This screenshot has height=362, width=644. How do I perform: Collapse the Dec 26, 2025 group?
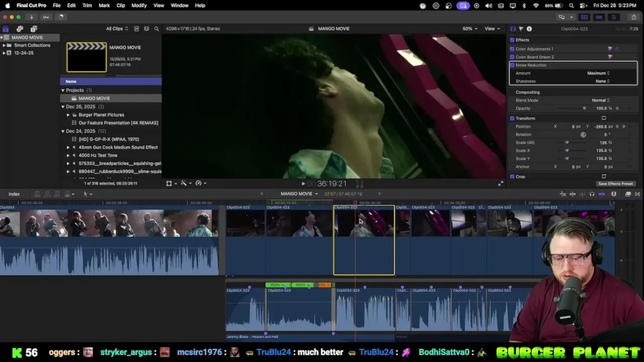coord(63,107)
